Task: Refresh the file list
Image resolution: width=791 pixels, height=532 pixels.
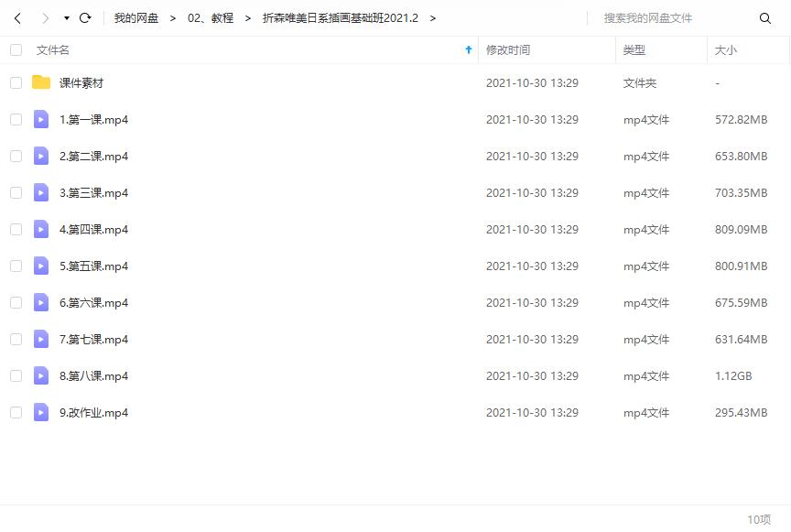Action: coord(85,18)
